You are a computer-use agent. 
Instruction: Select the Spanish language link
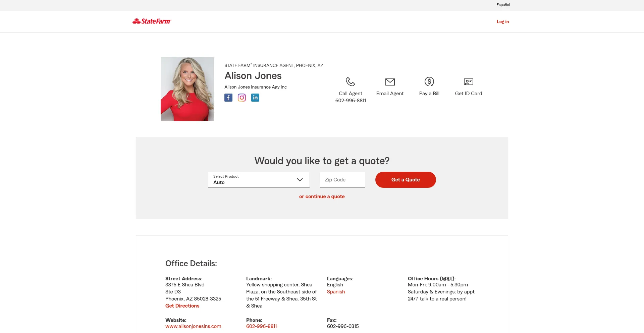(x=336, y=292)
